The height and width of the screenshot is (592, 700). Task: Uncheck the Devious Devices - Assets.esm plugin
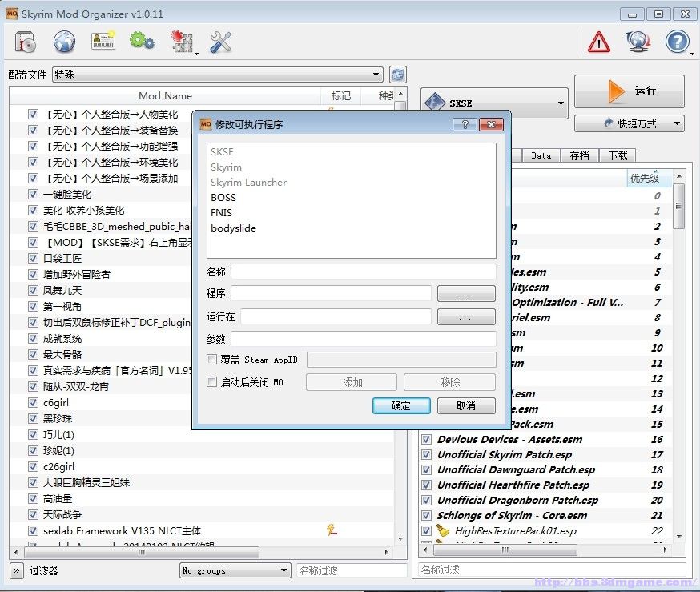(426, 440)
